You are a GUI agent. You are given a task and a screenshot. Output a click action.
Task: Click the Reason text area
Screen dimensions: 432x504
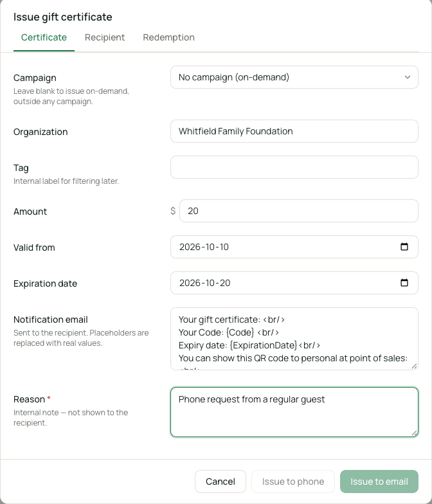294,412
